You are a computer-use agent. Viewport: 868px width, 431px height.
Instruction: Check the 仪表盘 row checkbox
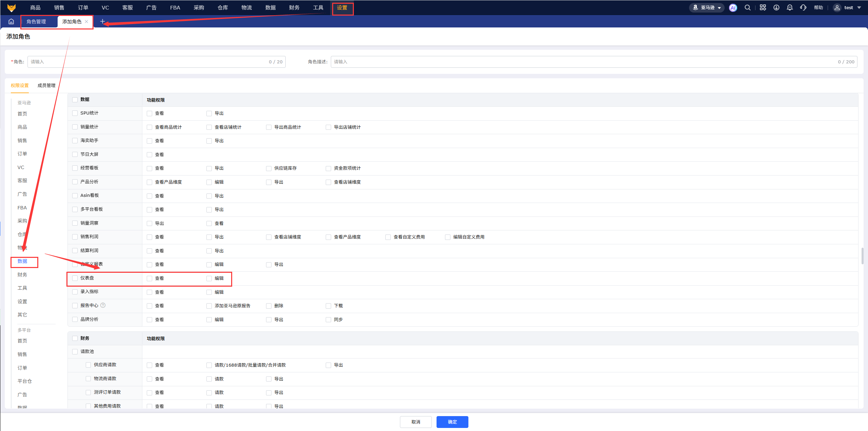tap(75, 278)
